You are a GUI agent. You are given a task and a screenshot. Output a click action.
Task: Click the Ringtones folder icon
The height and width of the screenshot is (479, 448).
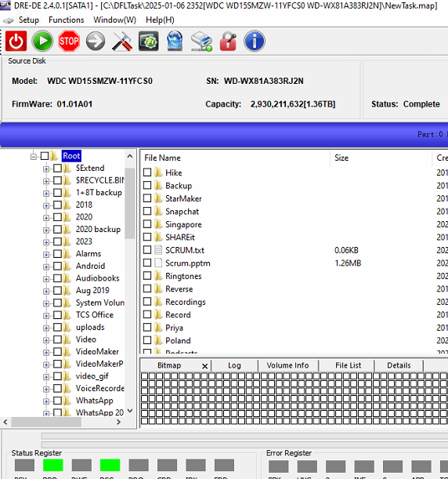(x=158, y=276)
